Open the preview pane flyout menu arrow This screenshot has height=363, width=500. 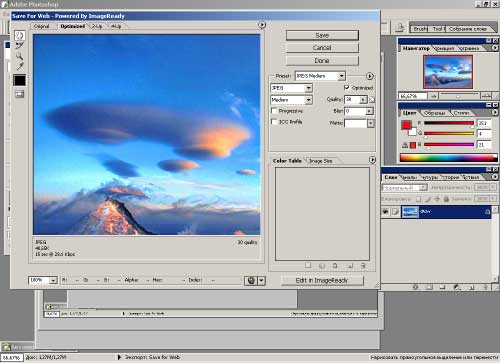(262, 25)
